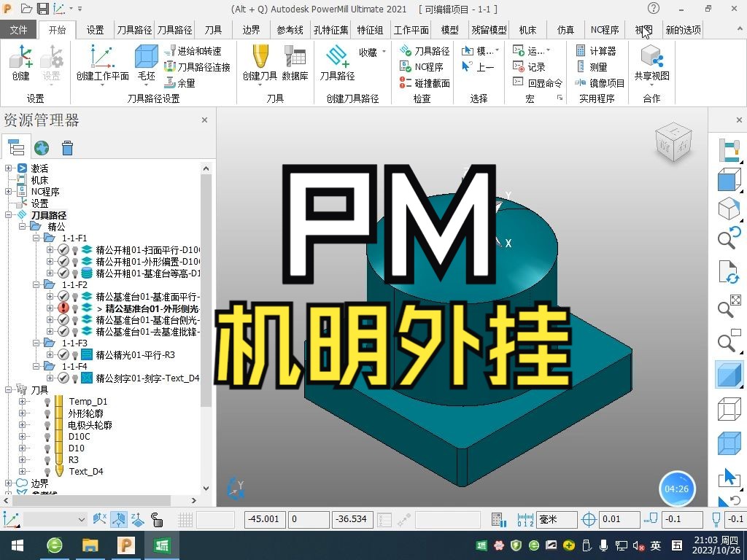Click the tolerance field showing 0.01
Image resolution: width=747 pixels, height=560 pixels.
(x=619, y=519)
